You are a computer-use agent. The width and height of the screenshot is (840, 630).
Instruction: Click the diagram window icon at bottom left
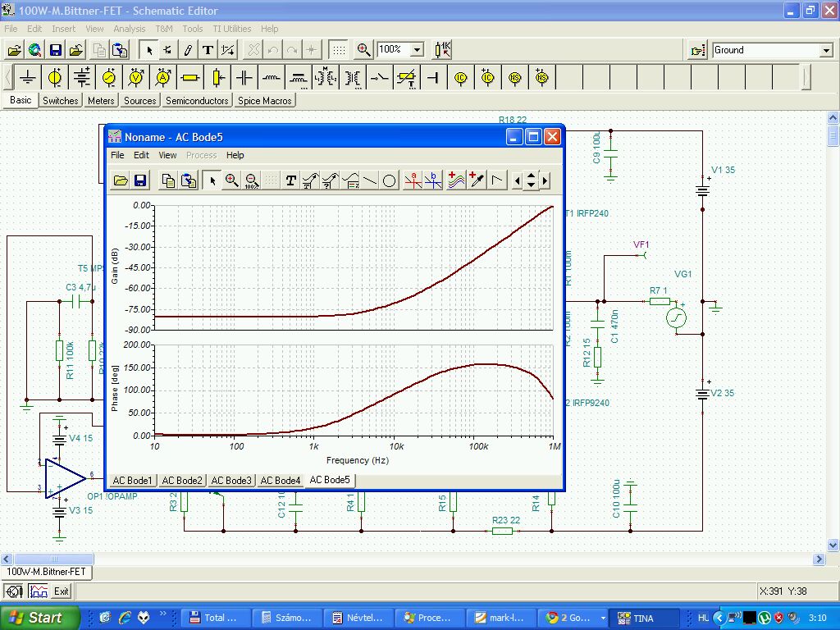click(38, 591)
